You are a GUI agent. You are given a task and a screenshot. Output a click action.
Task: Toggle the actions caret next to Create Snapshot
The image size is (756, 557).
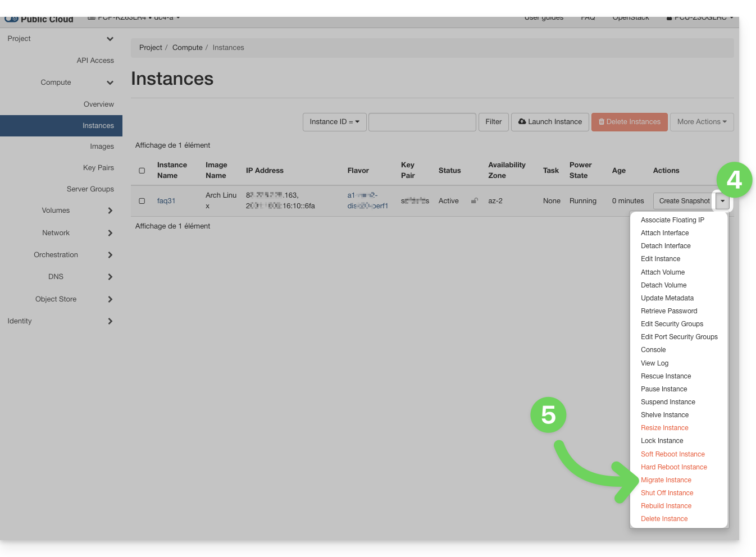(x=723, y=201)
